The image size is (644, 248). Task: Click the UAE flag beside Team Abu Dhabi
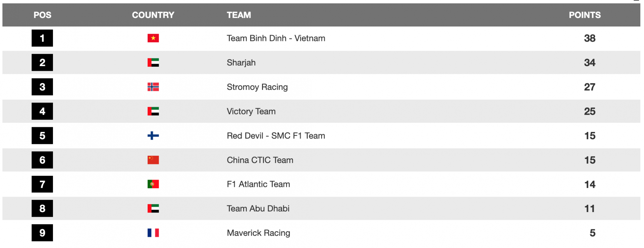(153, 208)
